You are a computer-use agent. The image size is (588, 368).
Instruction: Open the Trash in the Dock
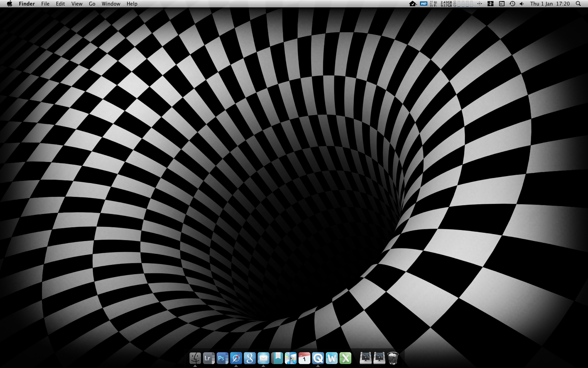(393, 358)
